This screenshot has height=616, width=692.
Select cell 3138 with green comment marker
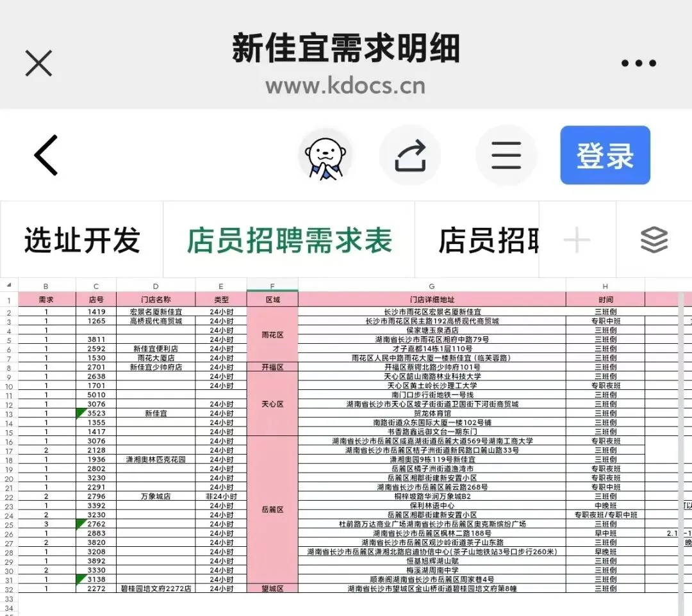click(x=96, y=580)
